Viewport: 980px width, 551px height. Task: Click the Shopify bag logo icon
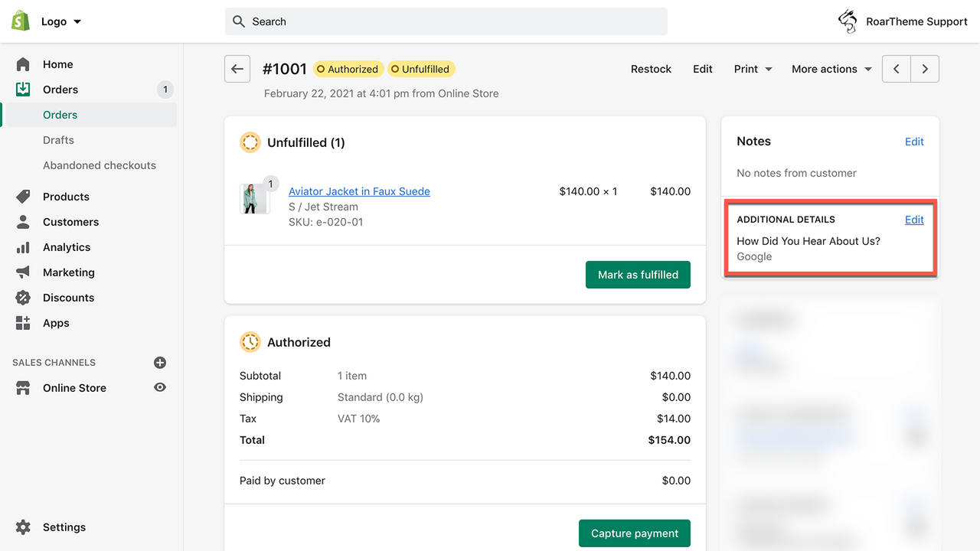click(21, 21)
